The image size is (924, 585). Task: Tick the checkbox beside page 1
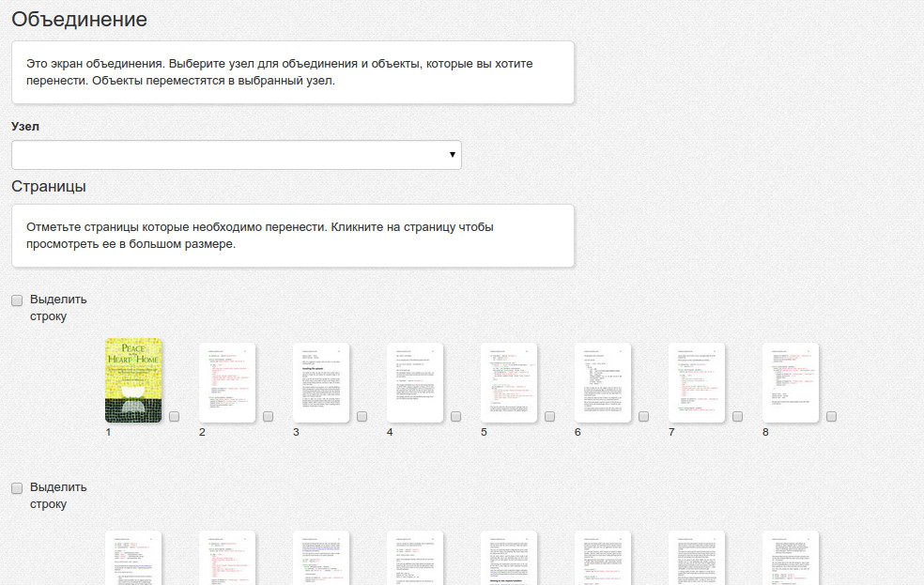(x=175, y=417)
